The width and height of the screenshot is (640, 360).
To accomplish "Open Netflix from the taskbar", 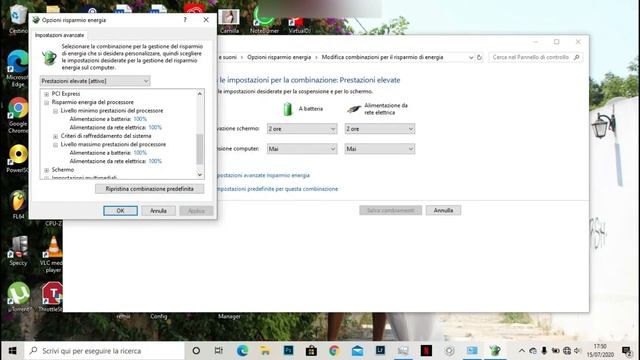I will click(x=426, y=351).
